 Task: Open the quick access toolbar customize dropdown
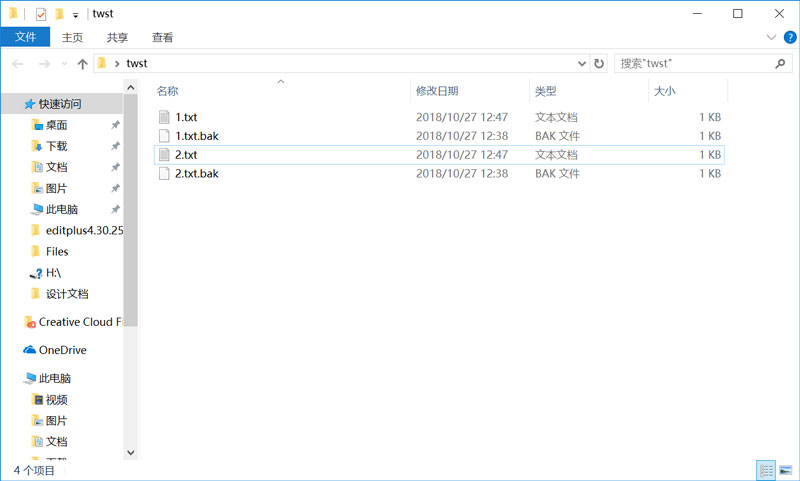[x=76, y=15]
